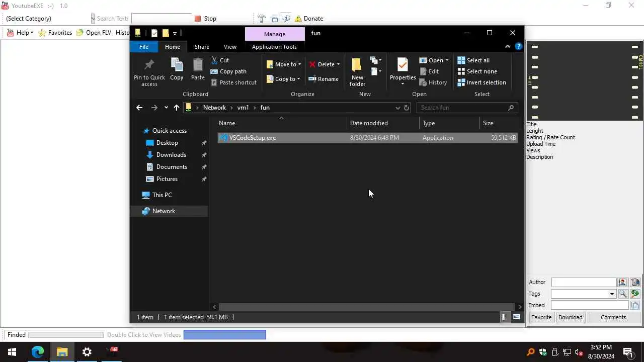
Task: Click the copy icon next to Embed field
Action: tap(635, 305)
